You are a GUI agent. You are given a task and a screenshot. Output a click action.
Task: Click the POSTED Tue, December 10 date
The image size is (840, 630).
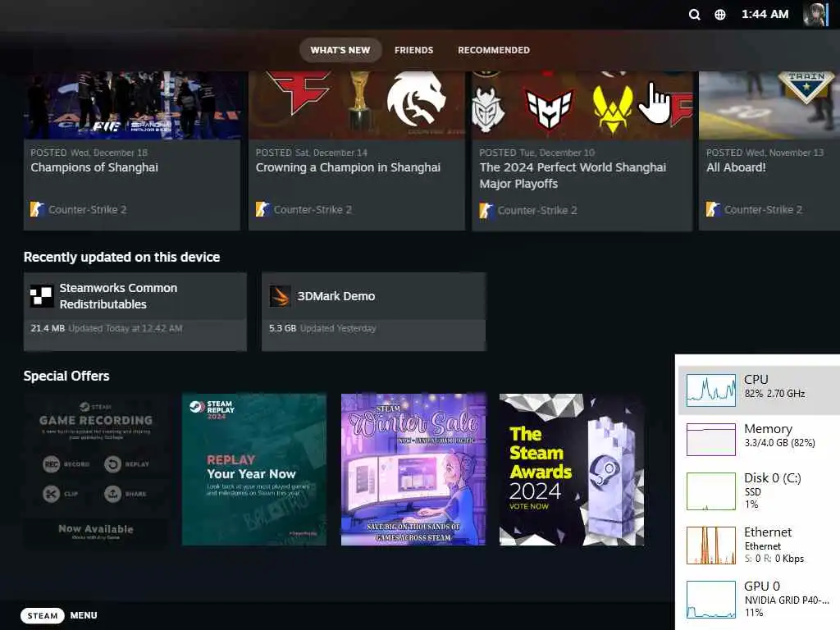(536, 153)
